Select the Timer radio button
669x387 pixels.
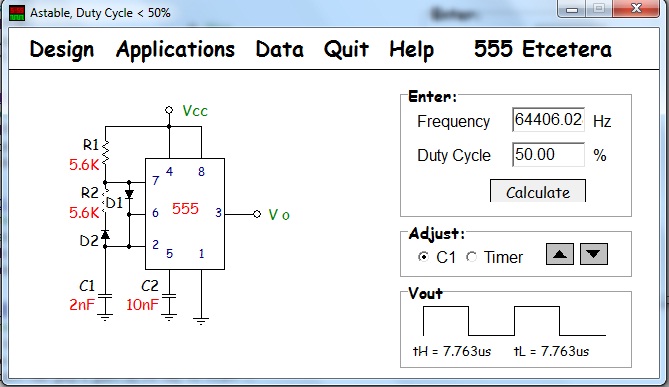click(471, 257)
